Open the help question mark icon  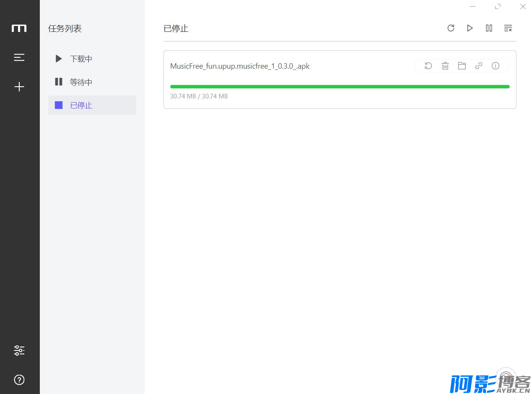pyautogui.click(x=19, y=380)
